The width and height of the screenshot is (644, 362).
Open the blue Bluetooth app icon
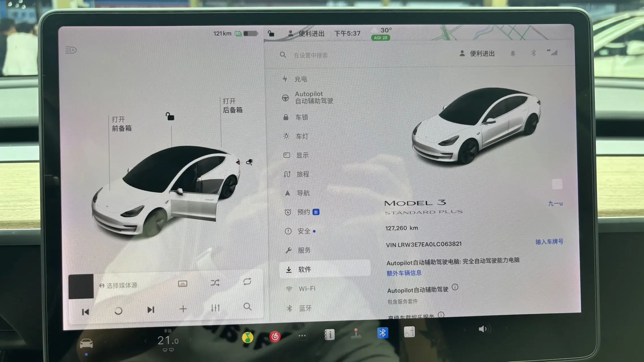point(383,333)
